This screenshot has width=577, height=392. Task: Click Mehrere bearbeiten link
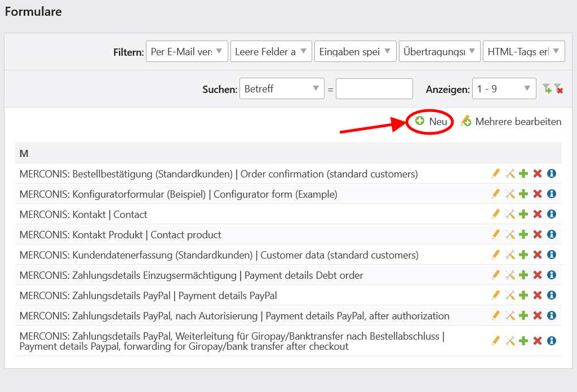pyautogui.click(x=511, y=121)
